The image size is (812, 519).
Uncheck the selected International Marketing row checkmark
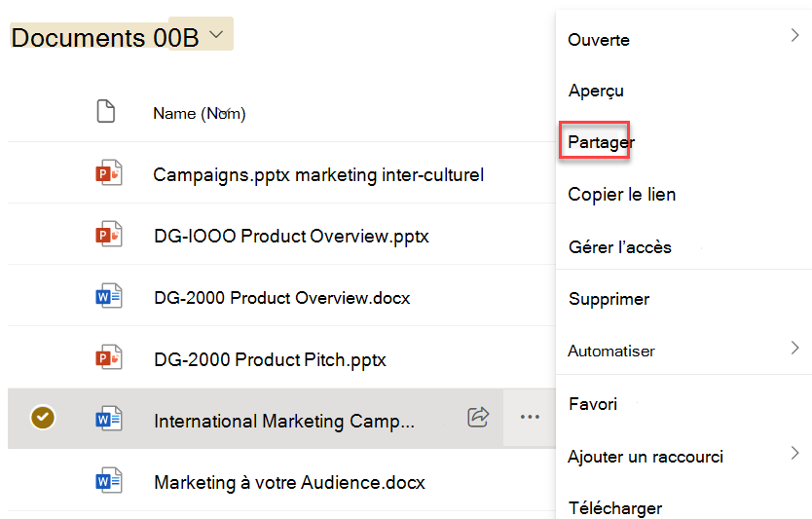43,417
